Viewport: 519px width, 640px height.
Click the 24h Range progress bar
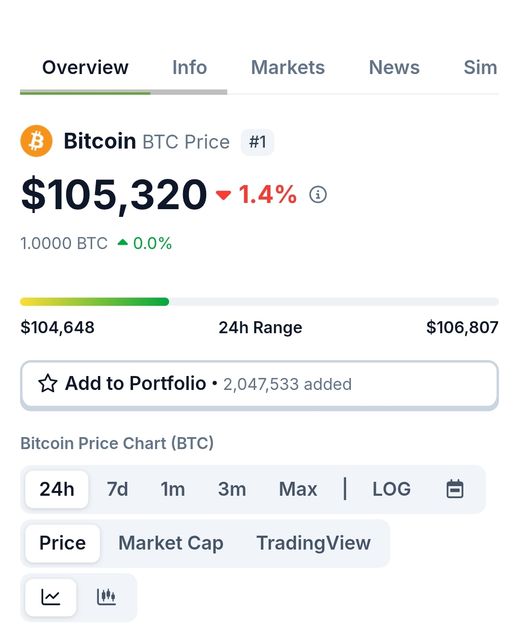coord(260,302)
